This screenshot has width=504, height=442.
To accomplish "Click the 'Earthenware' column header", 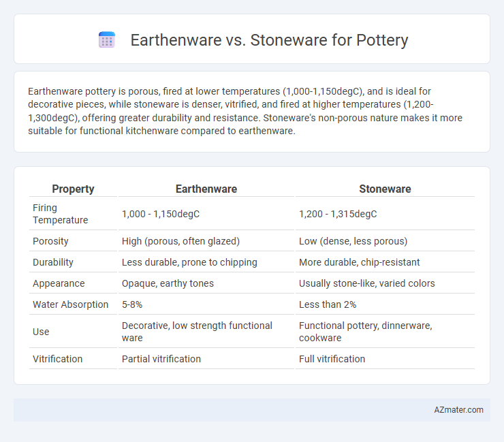I will pos(206,189).
